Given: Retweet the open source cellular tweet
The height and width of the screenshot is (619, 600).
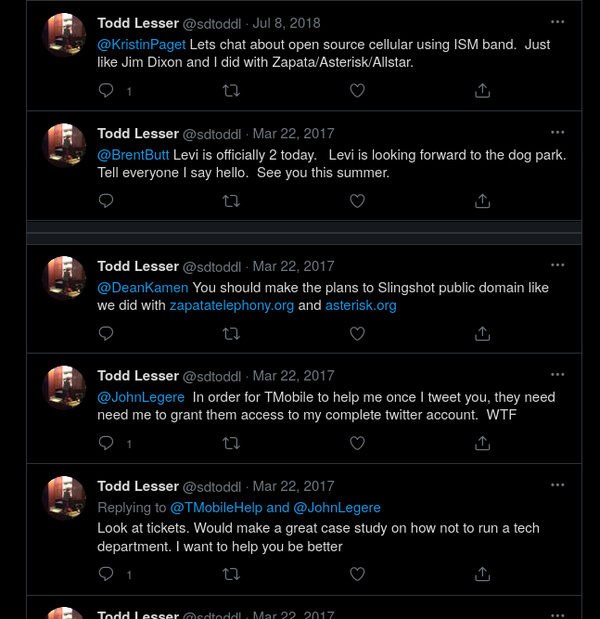Looking at the screenshot, I should point(231,90).
